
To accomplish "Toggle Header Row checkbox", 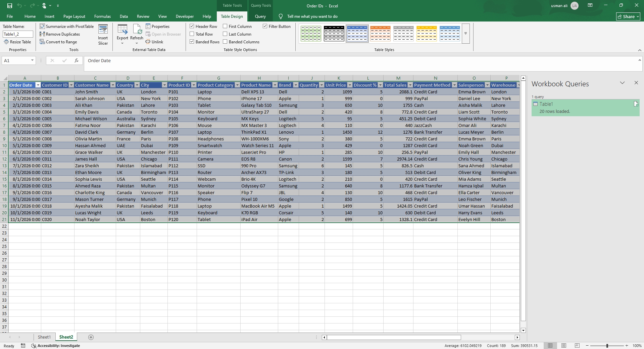I will (x=192, y=26).
